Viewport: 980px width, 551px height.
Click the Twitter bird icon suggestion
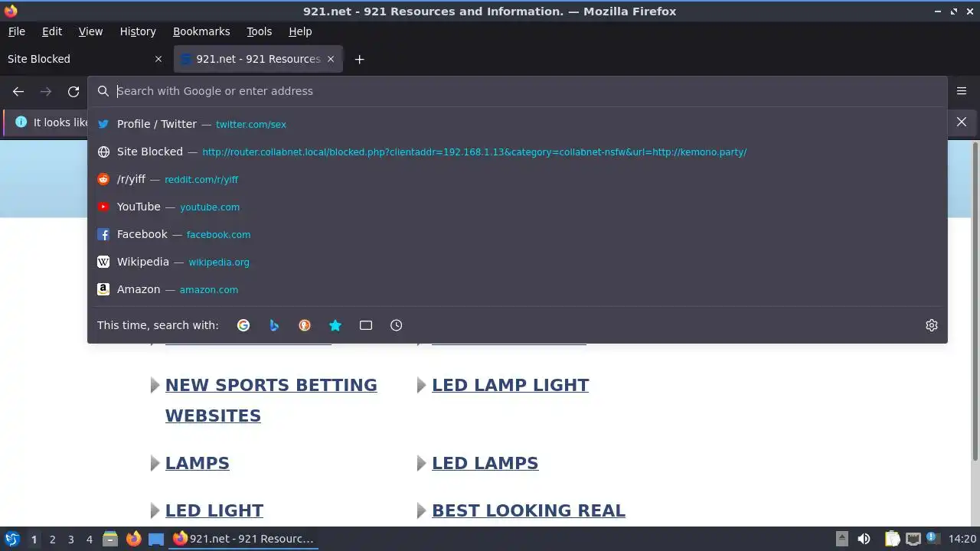click(103, 124)
